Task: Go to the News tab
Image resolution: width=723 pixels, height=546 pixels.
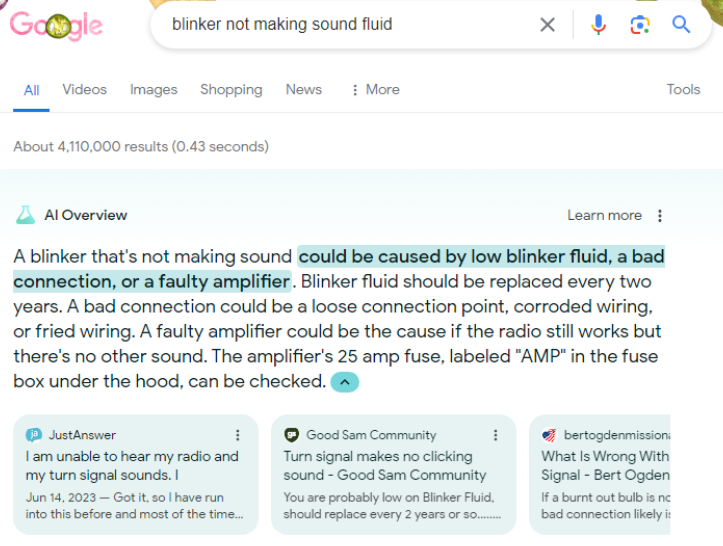Action: 303,89
